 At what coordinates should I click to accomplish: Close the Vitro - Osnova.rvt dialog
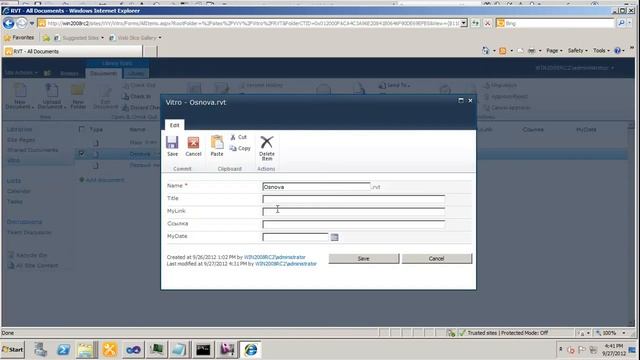470,100
